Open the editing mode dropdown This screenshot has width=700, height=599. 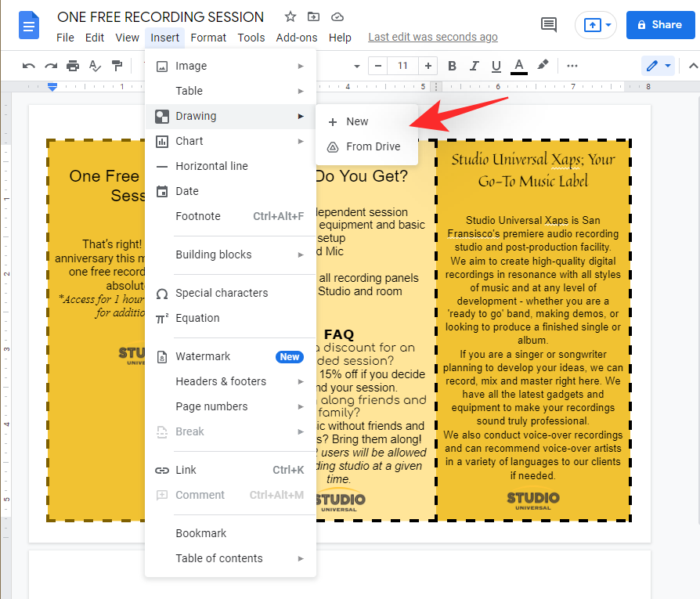pos(658,66)
